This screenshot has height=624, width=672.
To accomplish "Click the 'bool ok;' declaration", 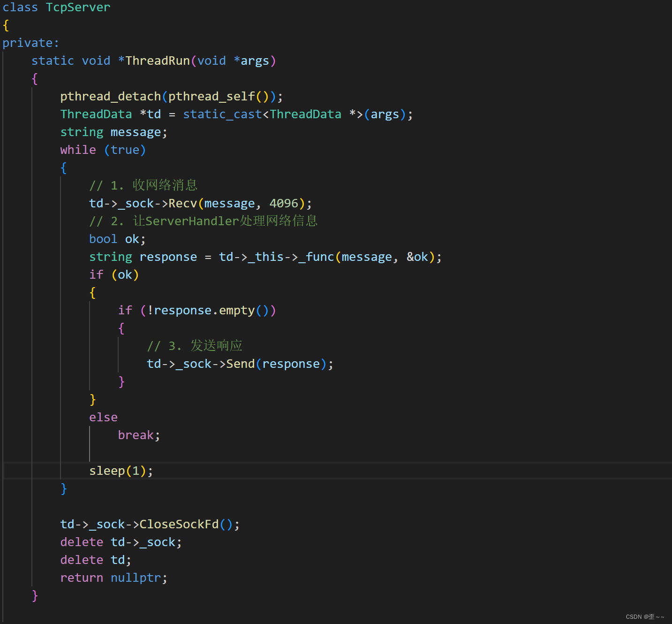I will point(118,239).
